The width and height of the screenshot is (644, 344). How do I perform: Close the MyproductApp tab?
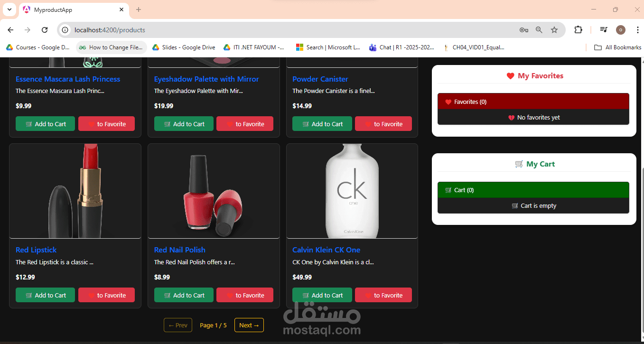coord(122,9)
